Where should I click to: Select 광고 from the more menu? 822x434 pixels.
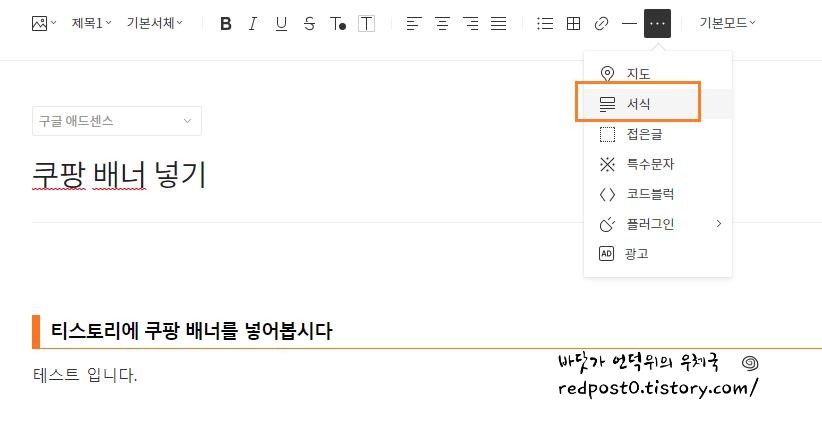coord(657,254)
